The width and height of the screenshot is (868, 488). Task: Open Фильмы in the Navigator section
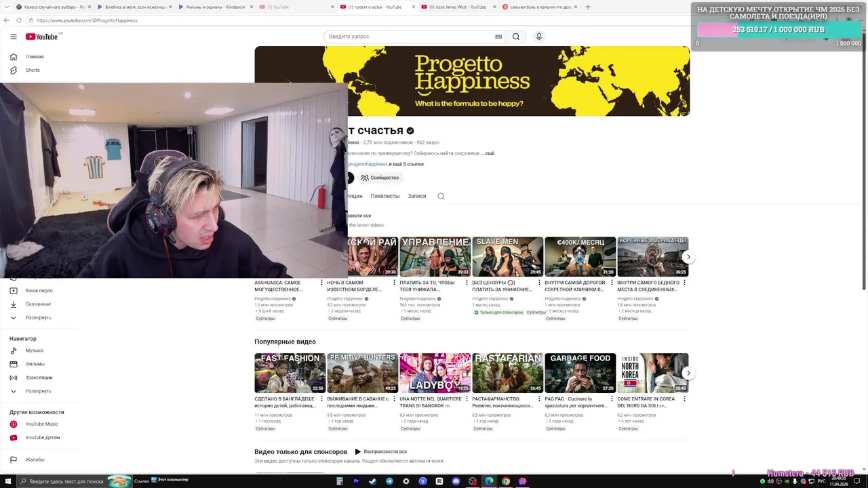[35, 364]
